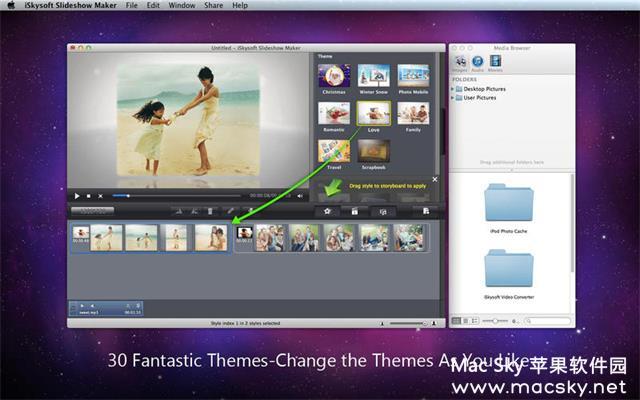Click the Theme panel vertical scrollbar
Image resolution: width=640 pixels, height=400 pixels.
[x=438, y=114]
